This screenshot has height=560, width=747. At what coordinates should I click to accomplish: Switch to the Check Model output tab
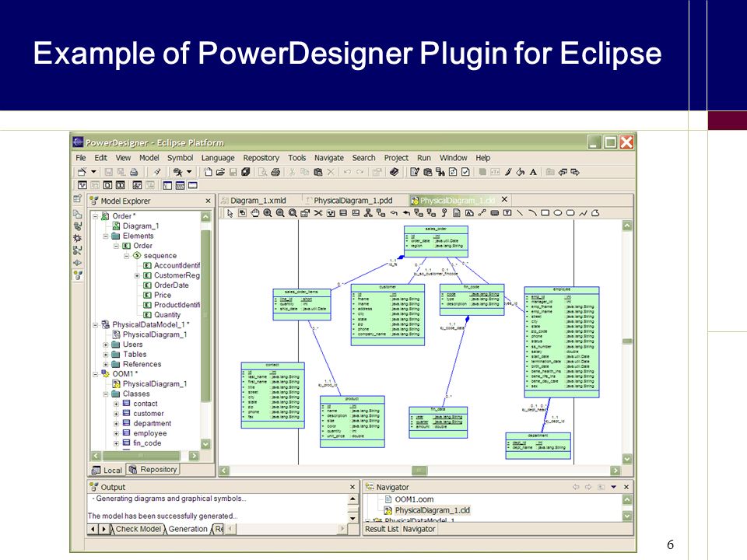point(139,529)
